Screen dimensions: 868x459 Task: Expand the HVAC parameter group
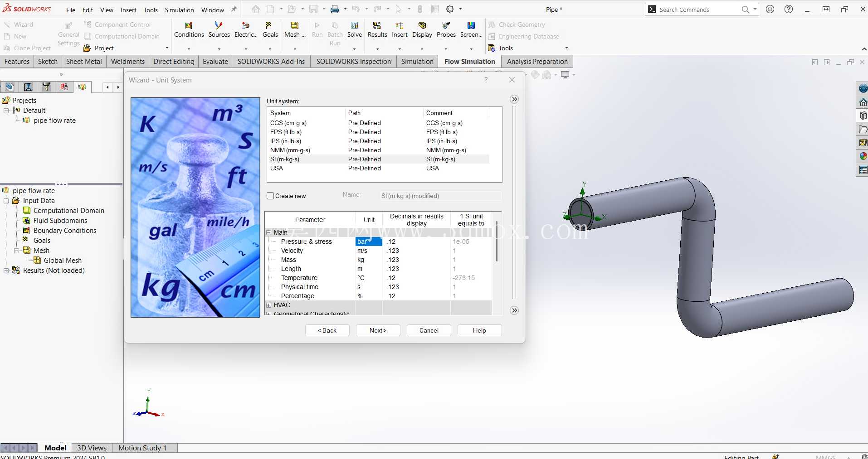pos(269,305)
